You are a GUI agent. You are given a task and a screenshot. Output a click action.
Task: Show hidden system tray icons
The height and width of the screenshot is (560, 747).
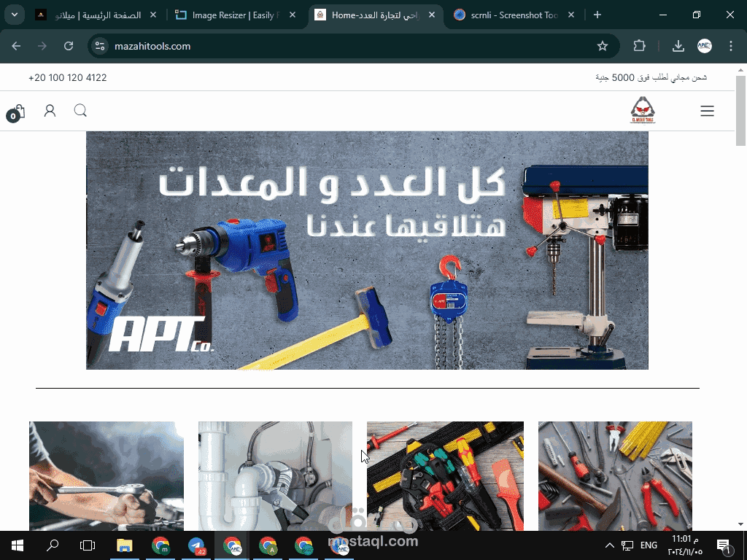pyautogui.click(x=609, y=545)
